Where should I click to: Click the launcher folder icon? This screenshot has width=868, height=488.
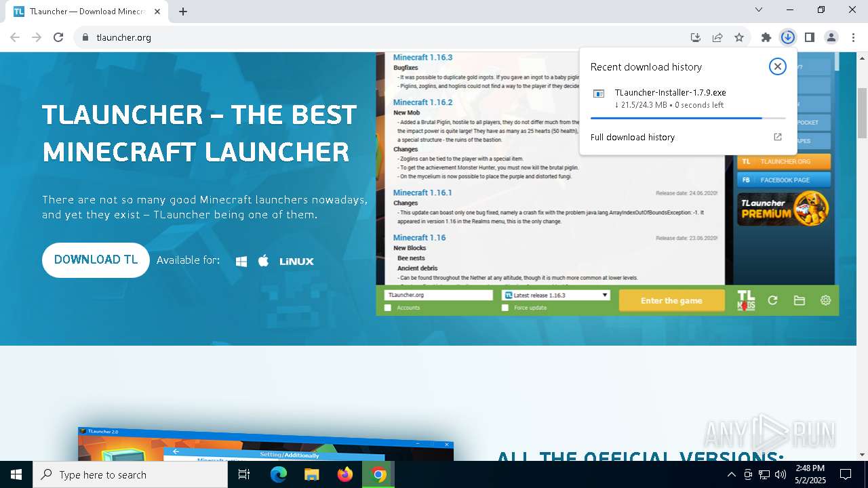click(x=799, y=300)
